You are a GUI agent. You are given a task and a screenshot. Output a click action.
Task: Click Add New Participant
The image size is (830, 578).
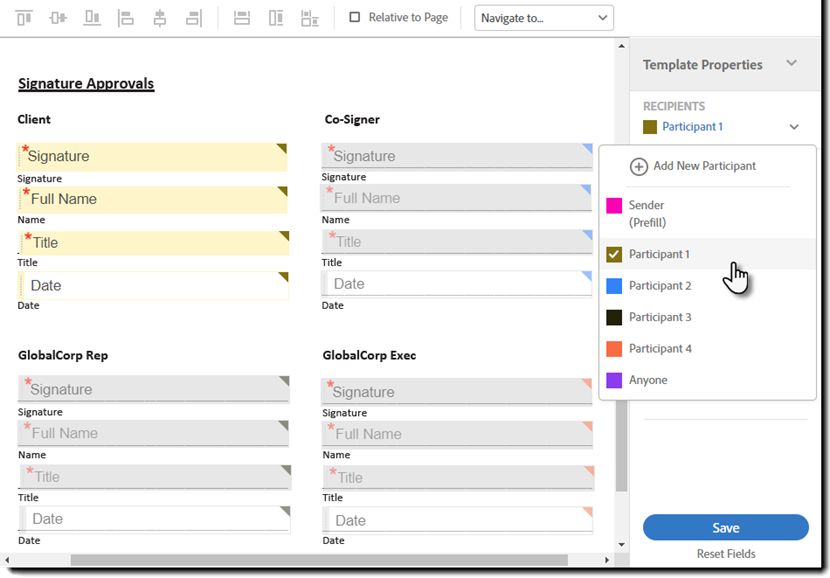[693, 166]
